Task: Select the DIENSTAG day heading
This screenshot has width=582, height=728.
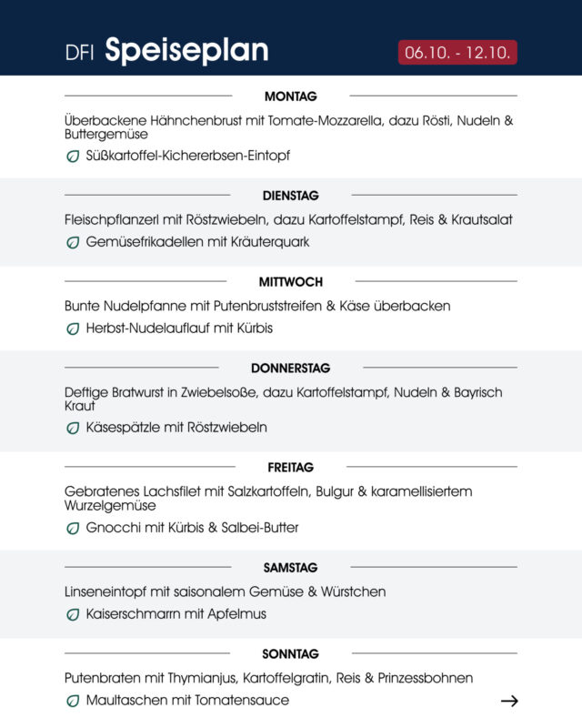Action: click(x=291, y=196)
